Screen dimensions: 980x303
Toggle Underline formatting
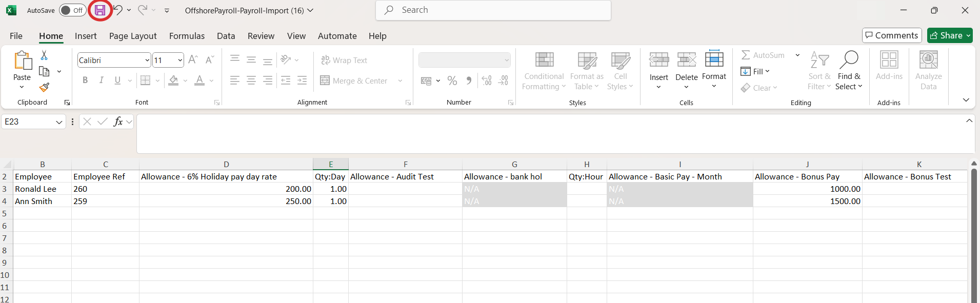[x=117, y=80]
